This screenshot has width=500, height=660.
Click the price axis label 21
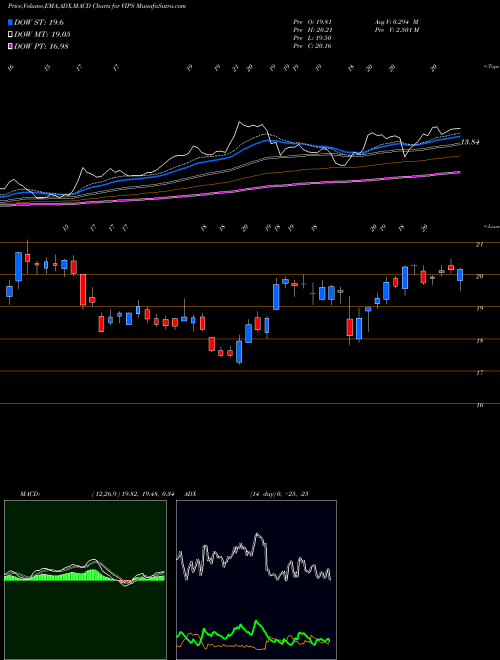[479, 245]
